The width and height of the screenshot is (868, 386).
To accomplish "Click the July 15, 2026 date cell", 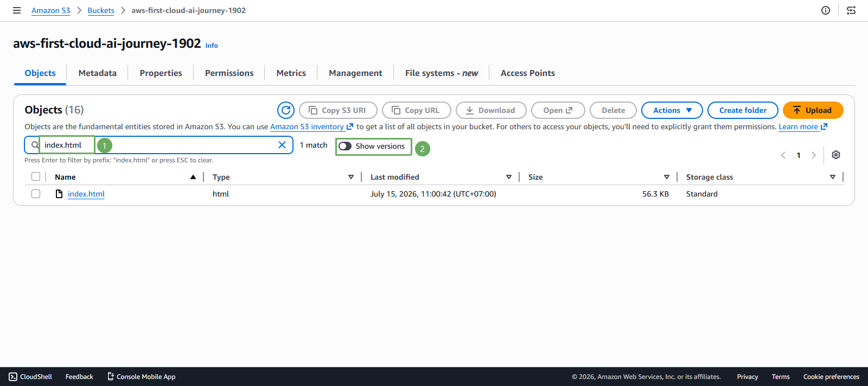I will coord(433,194).
